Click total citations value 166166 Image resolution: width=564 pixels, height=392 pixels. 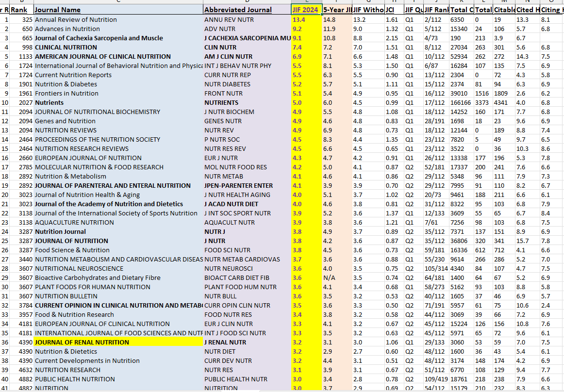point(462,102)
